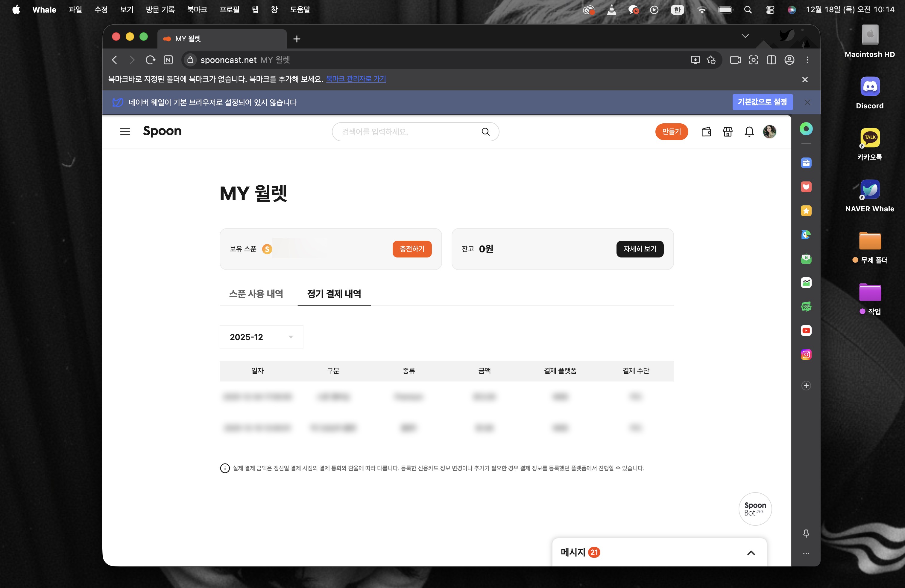The width and height of the screenshot is (905, 588).
Task: Bookmark this page with the star icon
Action: tap(711, 60)
